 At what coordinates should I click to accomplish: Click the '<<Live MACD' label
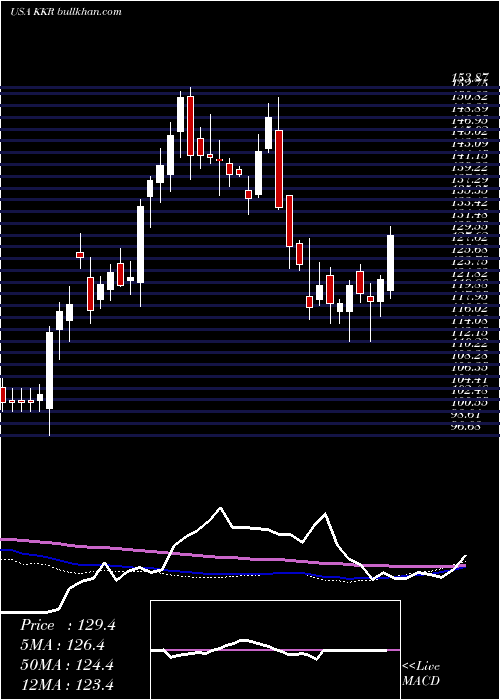tap(421, 674)
